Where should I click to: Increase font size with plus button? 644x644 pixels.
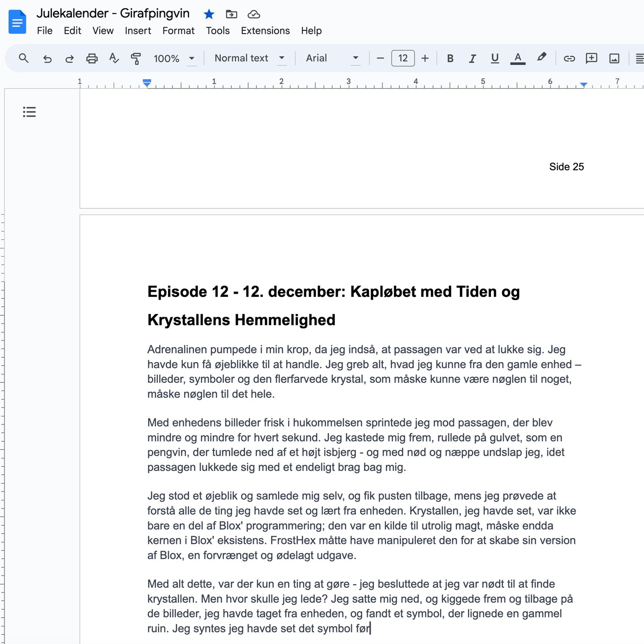tap(425, 59)
